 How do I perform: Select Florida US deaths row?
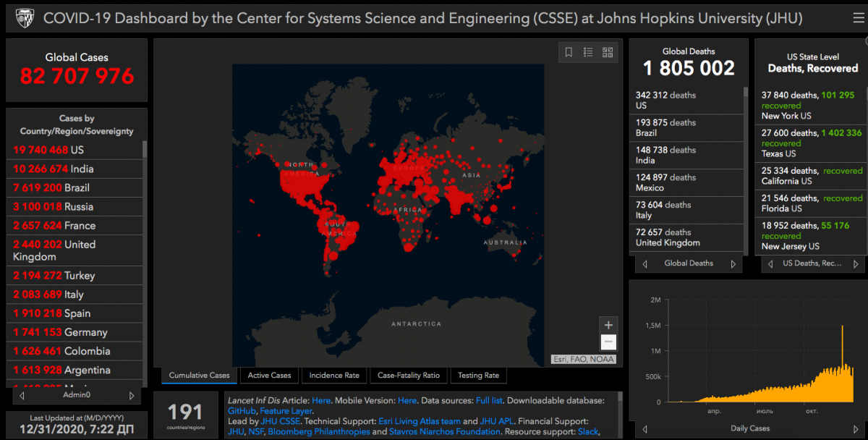point(810,203)
